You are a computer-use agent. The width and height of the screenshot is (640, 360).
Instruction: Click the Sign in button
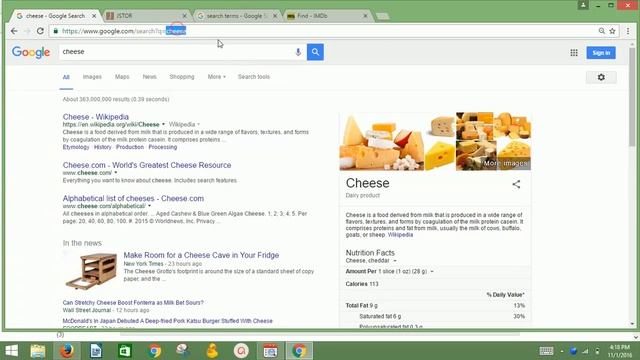(x=601, y=53)
